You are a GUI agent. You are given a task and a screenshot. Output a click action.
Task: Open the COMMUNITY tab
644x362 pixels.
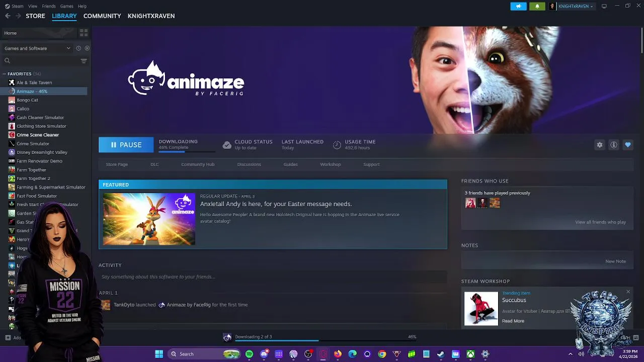coord(102,16)
